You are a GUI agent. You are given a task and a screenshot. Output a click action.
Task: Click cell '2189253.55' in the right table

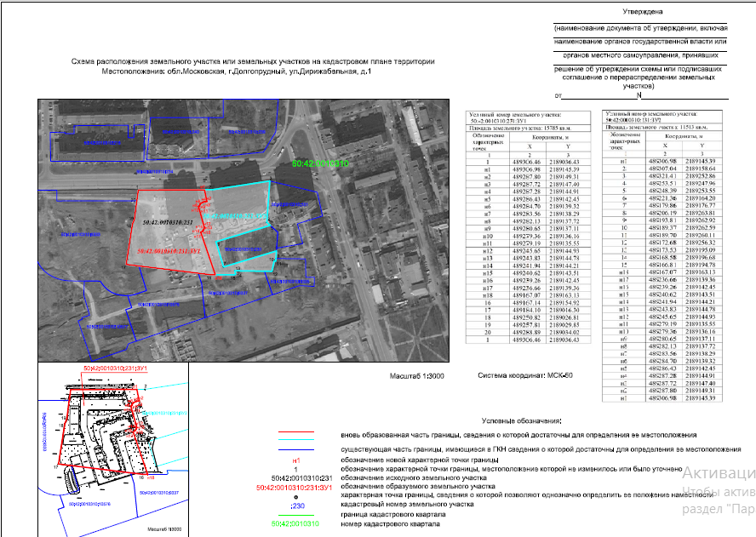pos(700,191)
